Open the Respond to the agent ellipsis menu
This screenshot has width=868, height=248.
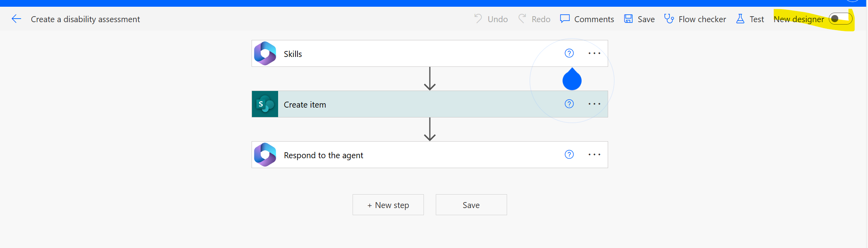coord(594,154)
